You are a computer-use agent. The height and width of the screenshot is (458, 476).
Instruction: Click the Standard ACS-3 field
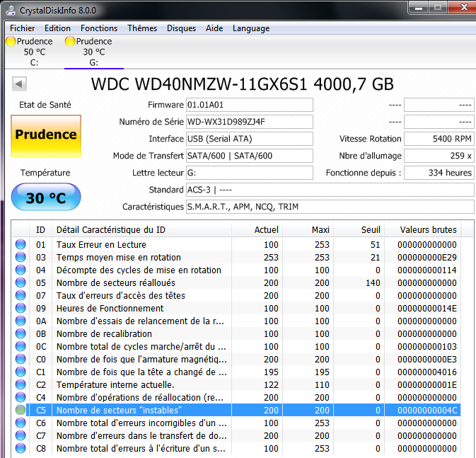330,190
